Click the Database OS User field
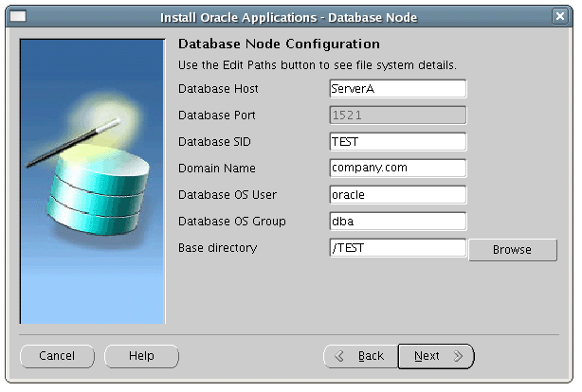Image resolution: width=582 pixels, height=392 pixels. 398,195
